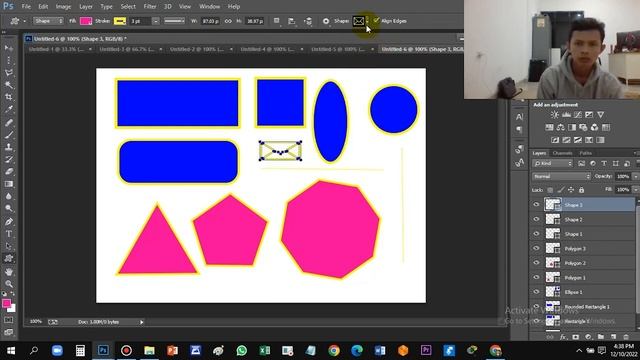Viewport: 640px width, 360px height.
Task: Hide the Polygon 3 layer
Action: tap(536, 248)
